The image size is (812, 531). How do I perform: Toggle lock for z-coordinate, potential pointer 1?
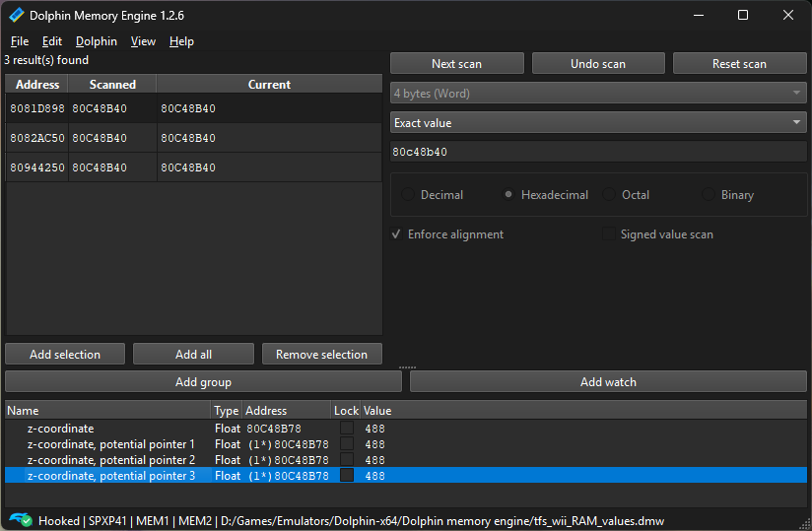pos(347,443)
